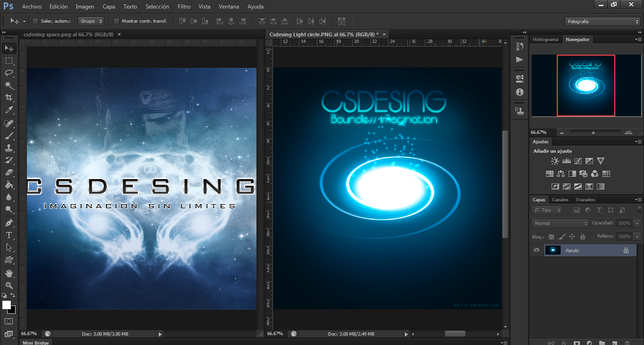Viewport: 644px width, 345px height.
Task: Expand the Move tool preset picker arrow
Action: [24, 22]
